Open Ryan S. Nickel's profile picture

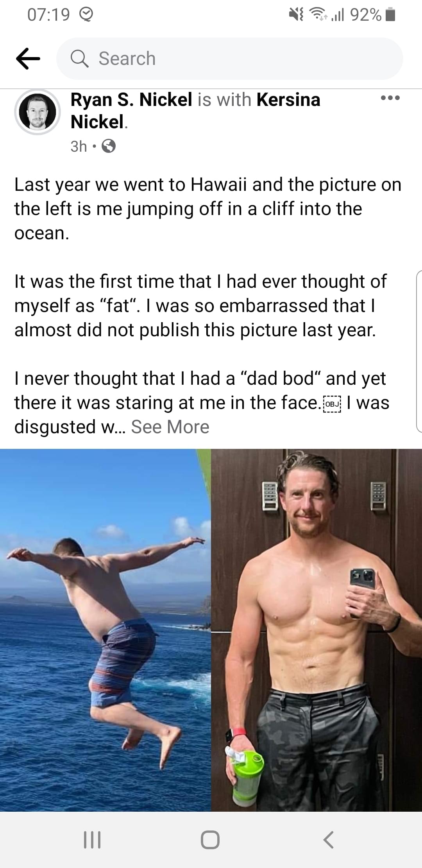click(x=38, y=112)
